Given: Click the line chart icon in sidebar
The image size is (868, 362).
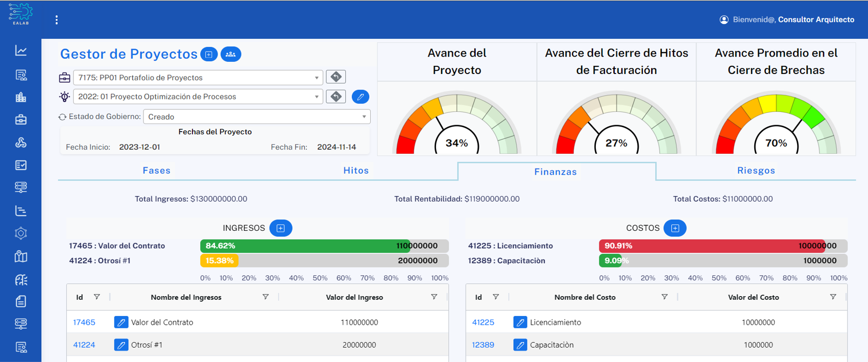Looking at the screenshot, I should pyautogui.click(x=21, y=51).
